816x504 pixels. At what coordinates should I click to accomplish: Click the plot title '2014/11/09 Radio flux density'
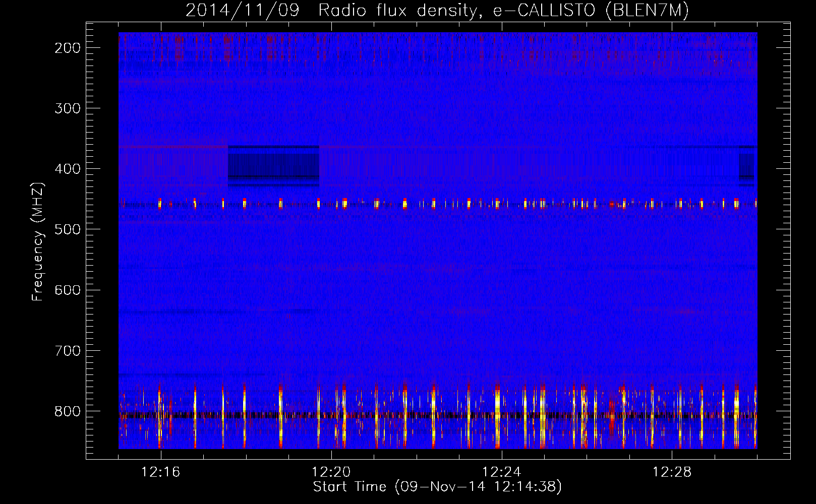pos(437,10)
